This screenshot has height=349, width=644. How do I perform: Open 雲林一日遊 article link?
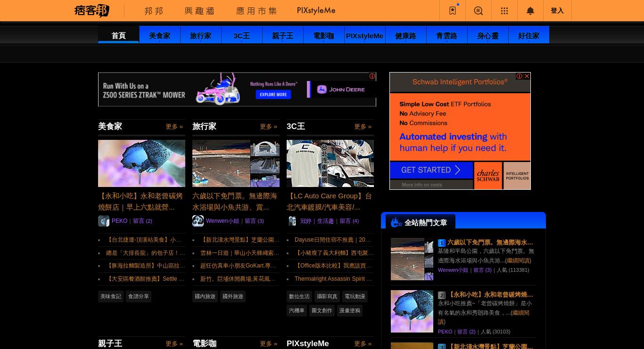(240, 253)
